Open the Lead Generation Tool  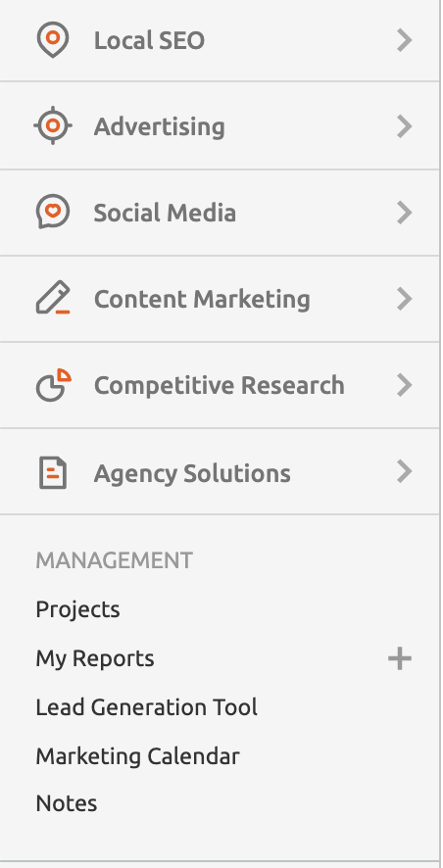(147, 707)
